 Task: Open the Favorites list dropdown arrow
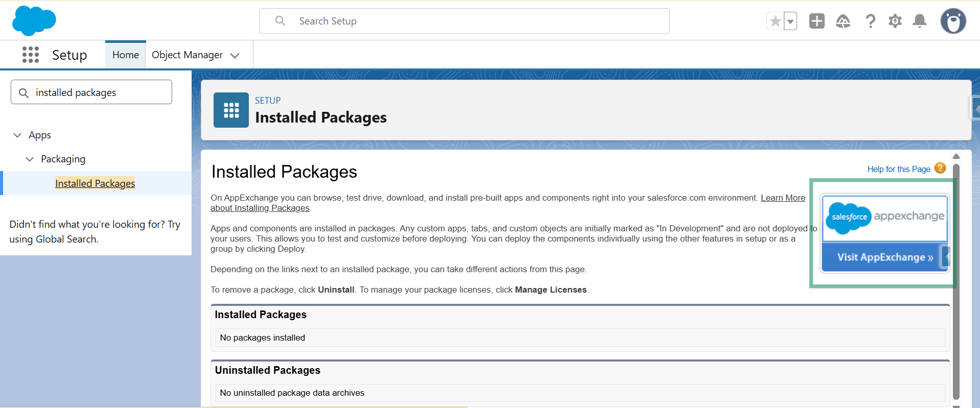790,21
